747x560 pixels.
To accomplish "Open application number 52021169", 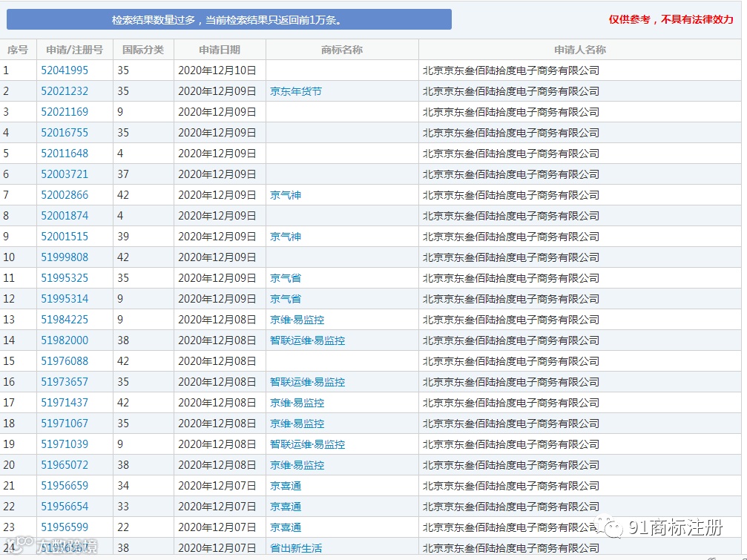I will point(65,112).
